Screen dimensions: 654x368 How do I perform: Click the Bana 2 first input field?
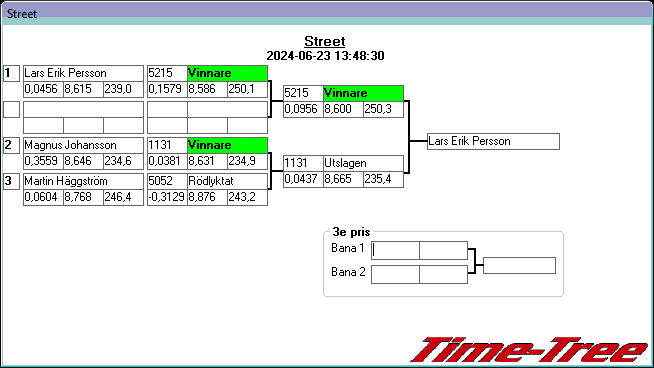click(395, 275)
